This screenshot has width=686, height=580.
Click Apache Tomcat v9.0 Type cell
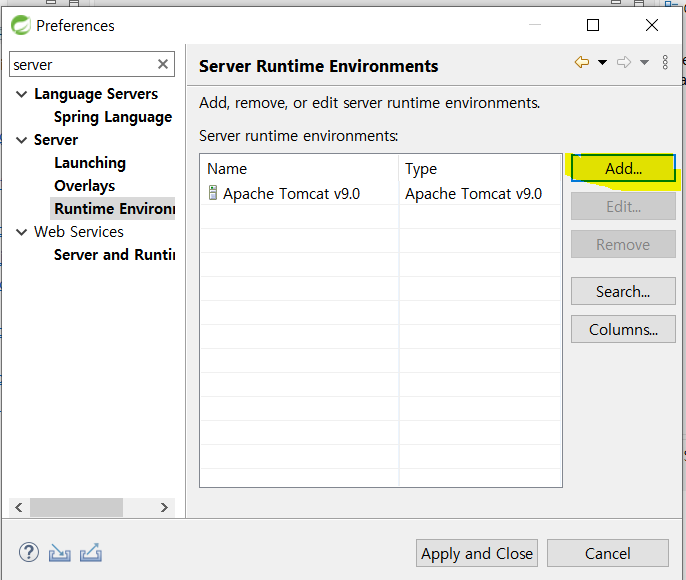pyautogui.click(x=473, y=193)
